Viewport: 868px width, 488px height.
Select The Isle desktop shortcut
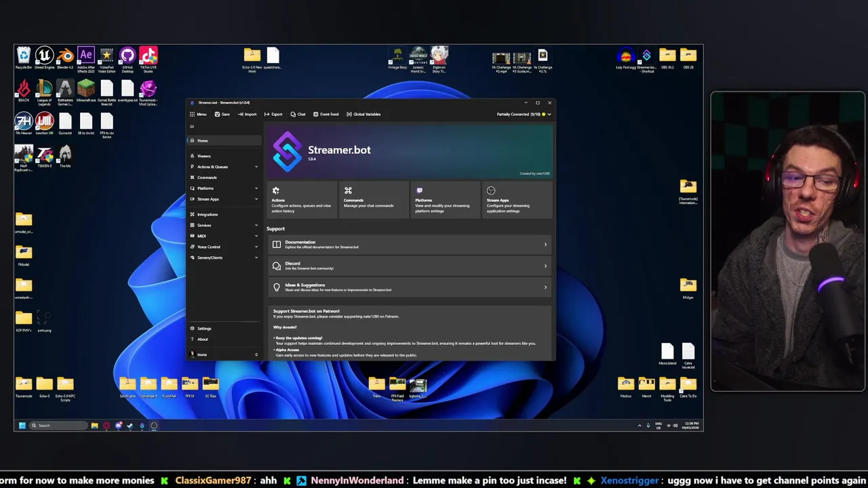(65, 157)
